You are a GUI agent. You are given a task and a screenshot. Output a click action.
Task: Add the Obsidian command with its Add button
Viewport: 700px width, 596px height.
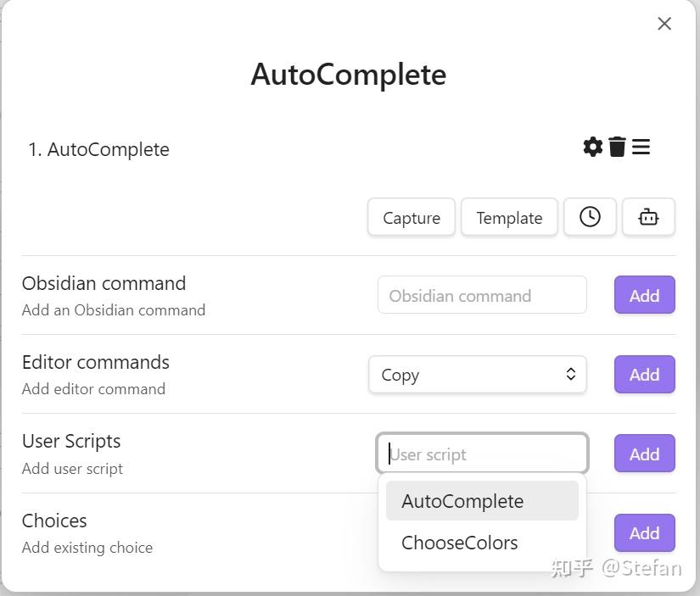click(644, 295)
